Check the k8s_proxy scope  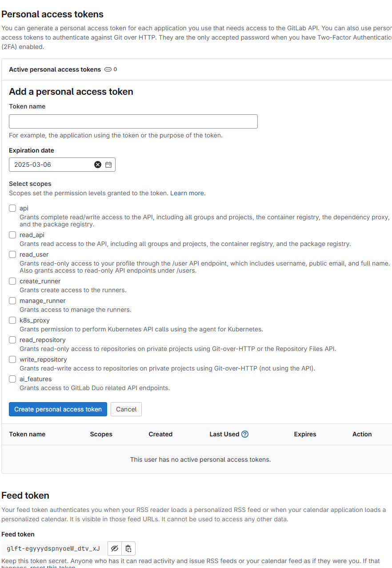point(12,320)
